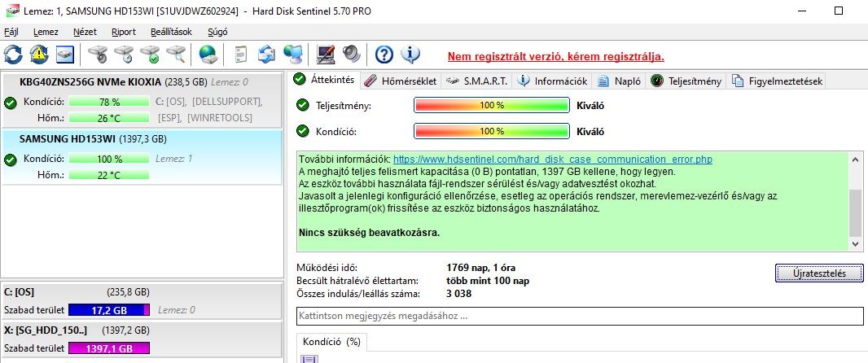Open the hdsentinel.com communication error link
This screenshot has height=363, width=868.
pos(552,160)
